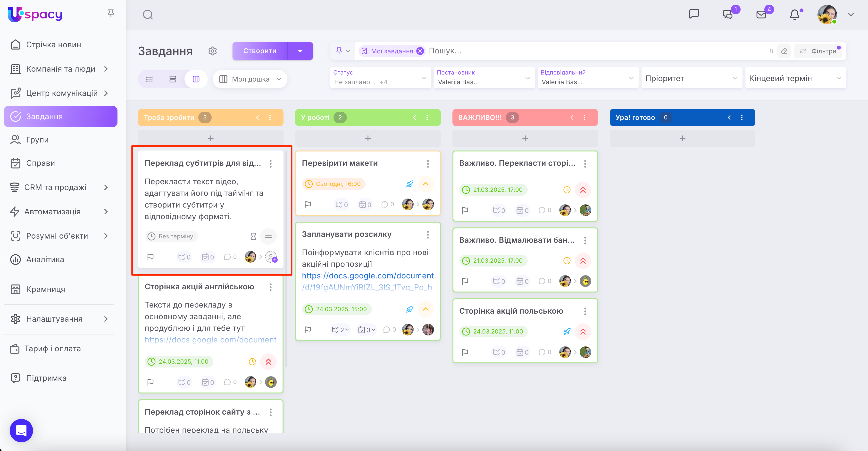Viewport: 868px width, 451px height.
Task: Open the notifications bell icon
Action: [794, 15]
